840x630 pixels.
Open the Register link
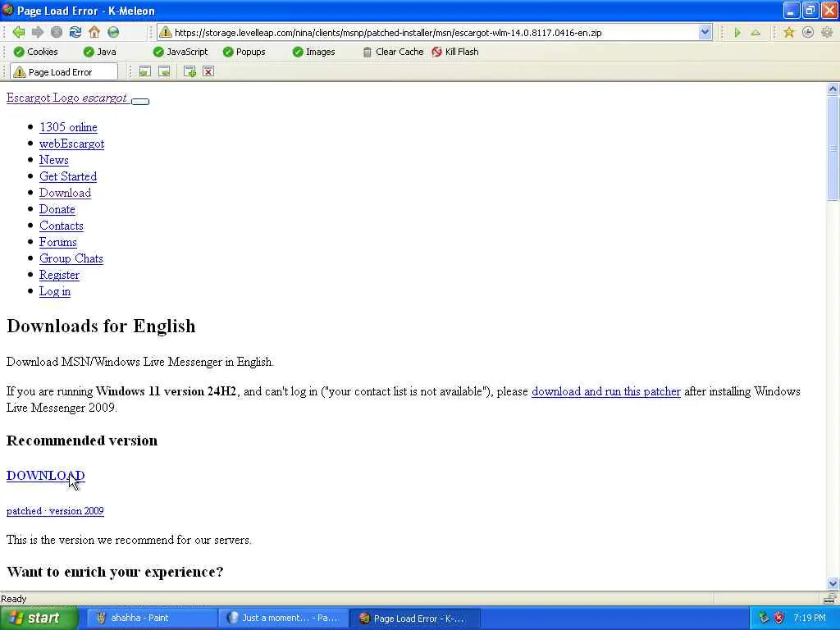(x=59, y=276)
